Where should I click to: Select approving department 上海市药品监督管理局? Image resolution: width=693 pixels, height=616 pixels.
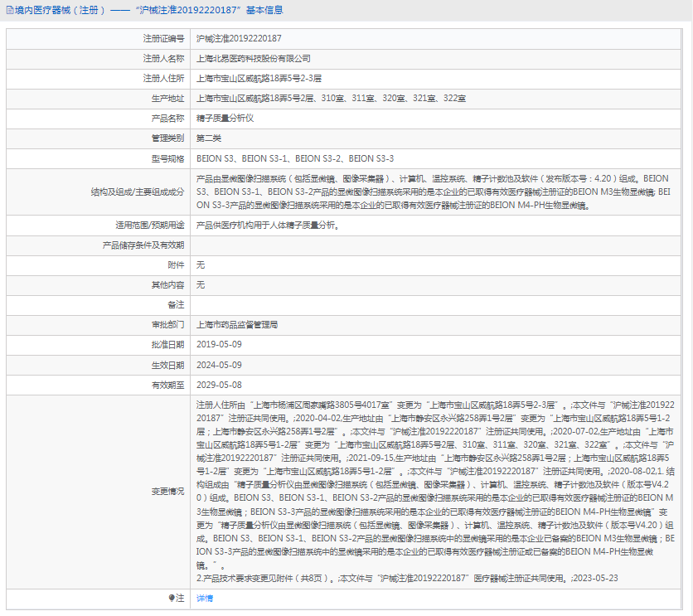pyautogui.click(x=237, y=325)
